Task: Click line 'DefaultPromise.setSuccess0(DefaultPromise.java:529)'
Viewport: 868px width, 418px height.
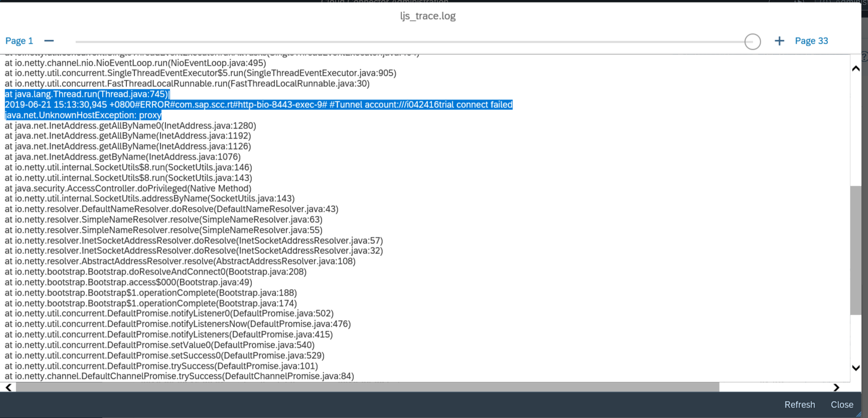Action: pyautogui.click(x=165, y=356)
